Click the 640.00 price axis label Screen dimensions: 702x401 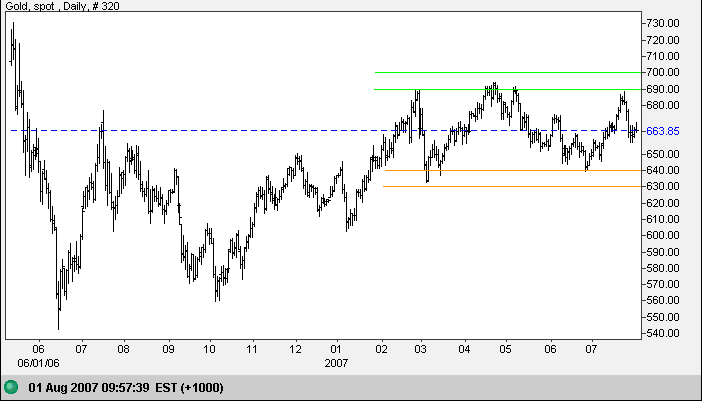tap(663, 170)
